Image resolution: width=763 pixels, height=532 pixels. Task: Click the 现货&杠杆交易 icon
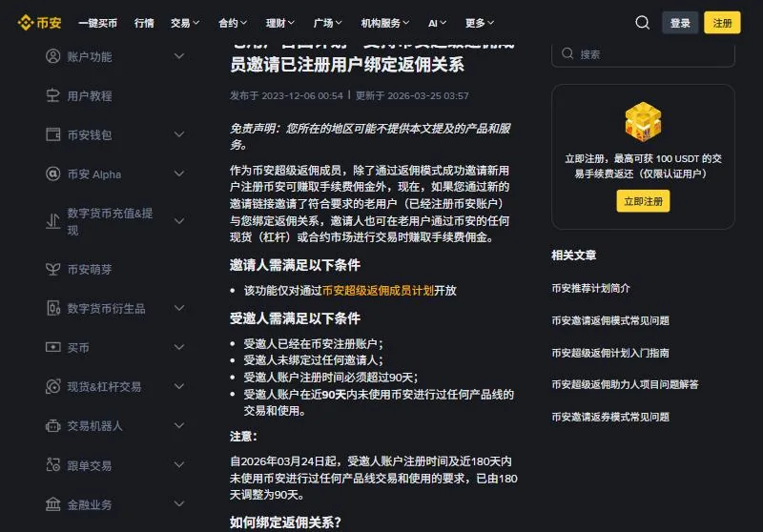[x=53, y=386]
